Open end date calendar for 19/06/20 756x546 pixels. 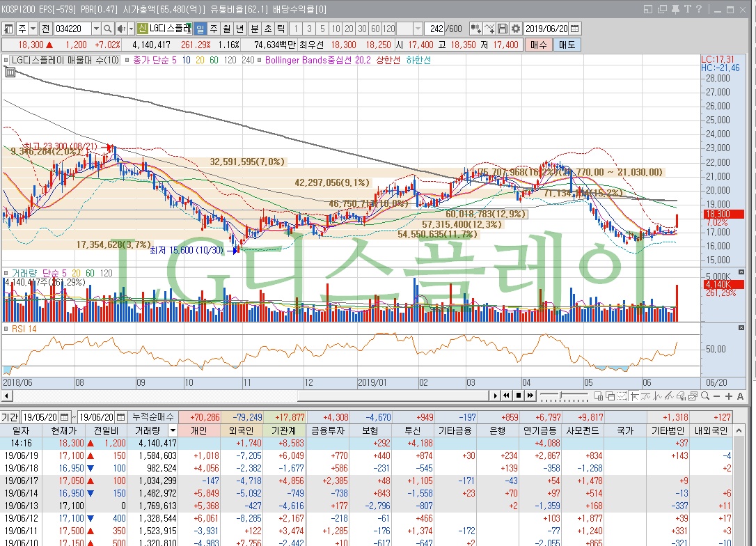120,417
